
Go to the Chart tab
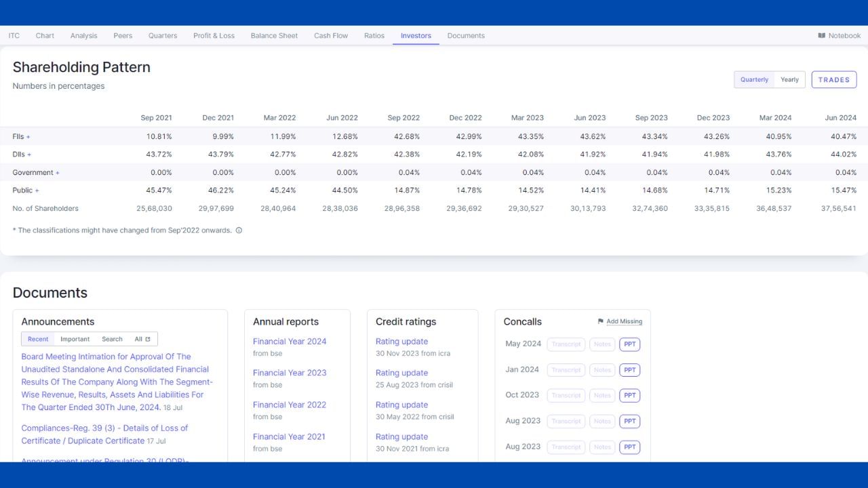point(45,36)
